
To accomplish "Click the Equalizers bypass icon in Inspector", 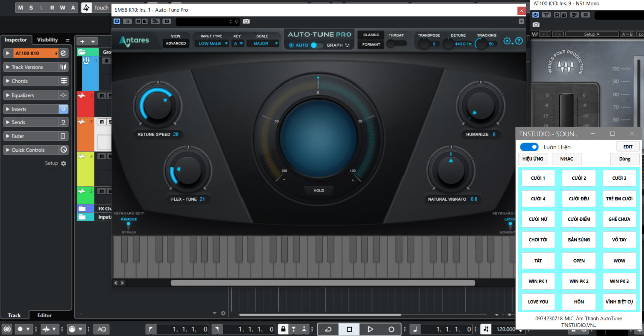I will coord(63,95).
